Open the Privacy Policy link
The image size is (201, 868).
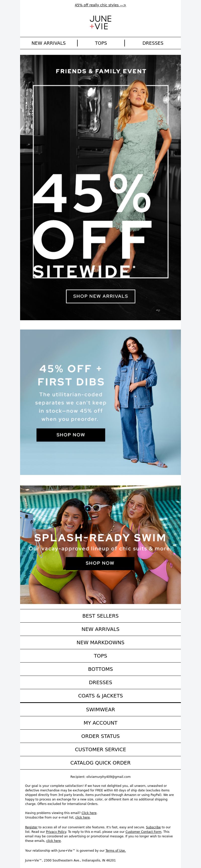56,832
